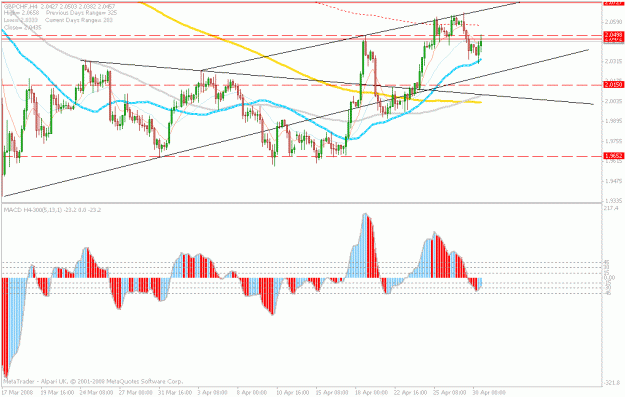The width and height of the screenshot is (625, 397).
Task: Click the 'High= 2.0658' label
Action: (21, 13)
